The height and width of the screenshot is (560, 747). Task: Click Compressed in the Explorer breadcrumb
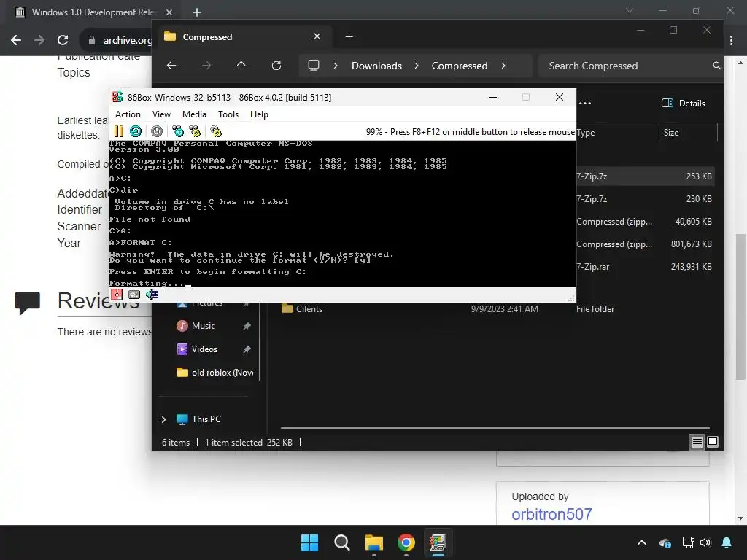[x=460, y=66]
